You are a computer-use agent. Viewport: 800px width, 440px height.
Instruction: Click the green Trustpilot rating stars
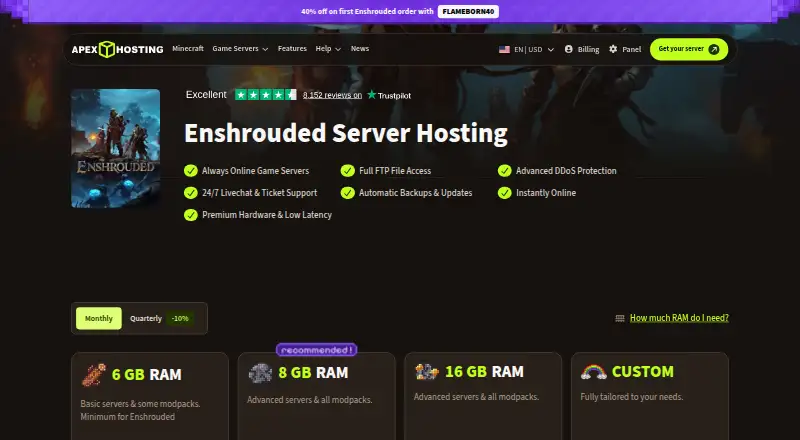click(x=265, y=94)
